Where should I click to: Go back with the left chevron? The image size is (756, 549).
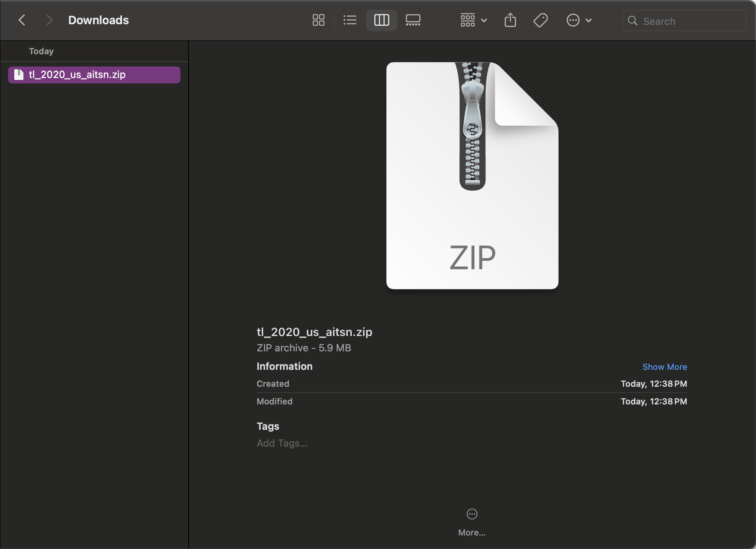(22, 20)
